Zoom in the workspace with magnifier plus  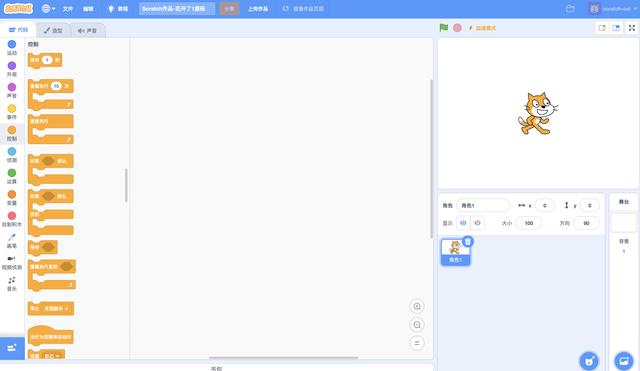(417, 307)
